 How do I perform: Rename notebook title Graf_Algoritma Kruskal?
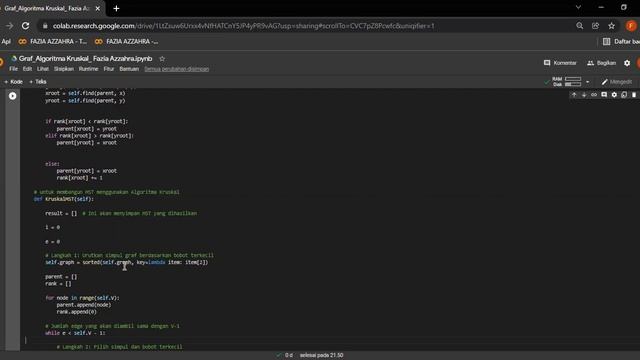point(85,59)
